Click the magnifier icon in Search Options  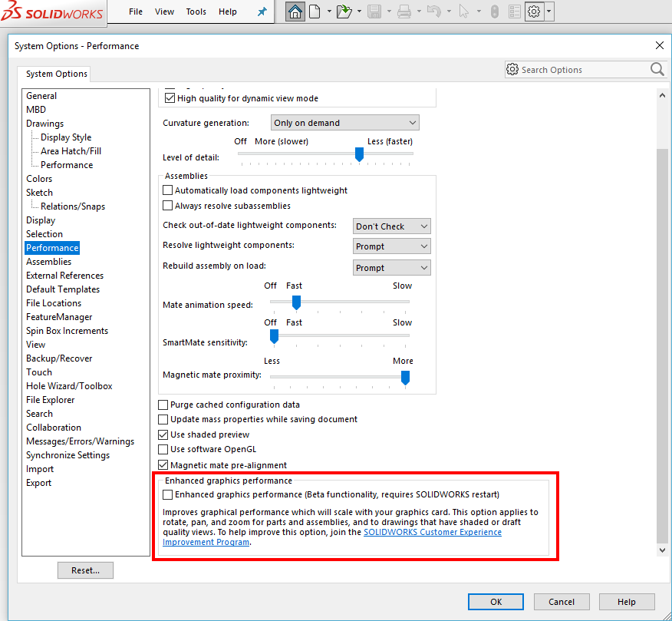point(657,69)
